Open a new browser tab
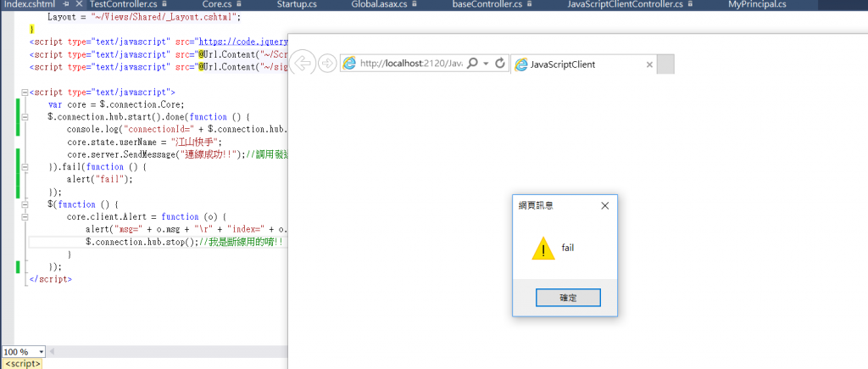The width and height of the screenshot is (868, 369). (x=666, y=64)
